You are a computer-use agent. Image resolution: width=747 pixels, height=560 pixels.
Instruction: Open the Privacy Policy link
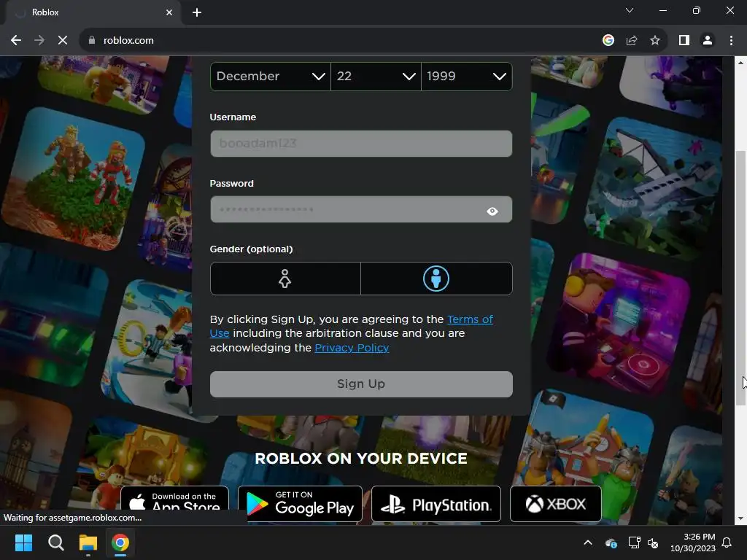pyautogui.click(x=352, y=348)
